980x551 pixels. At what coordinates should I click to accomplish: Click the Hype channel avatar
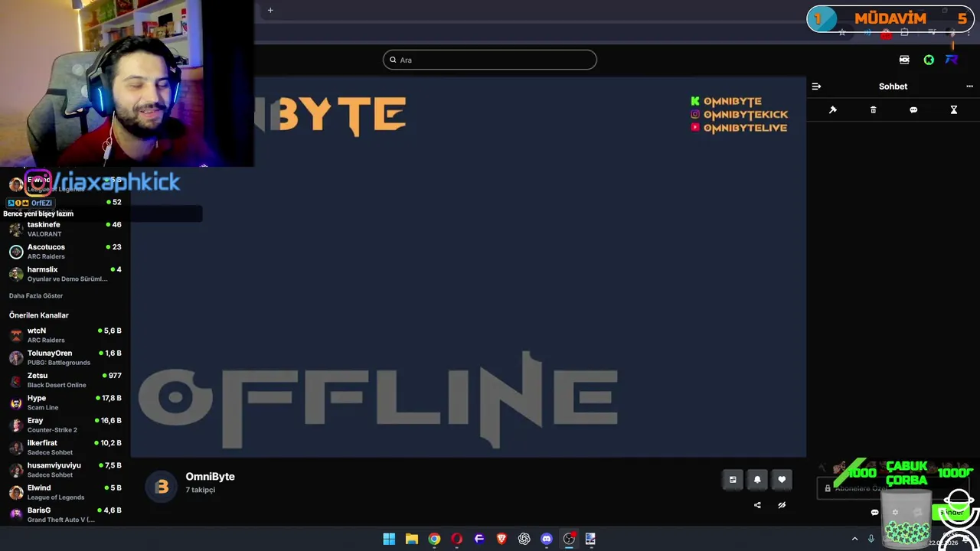(16, 403)
